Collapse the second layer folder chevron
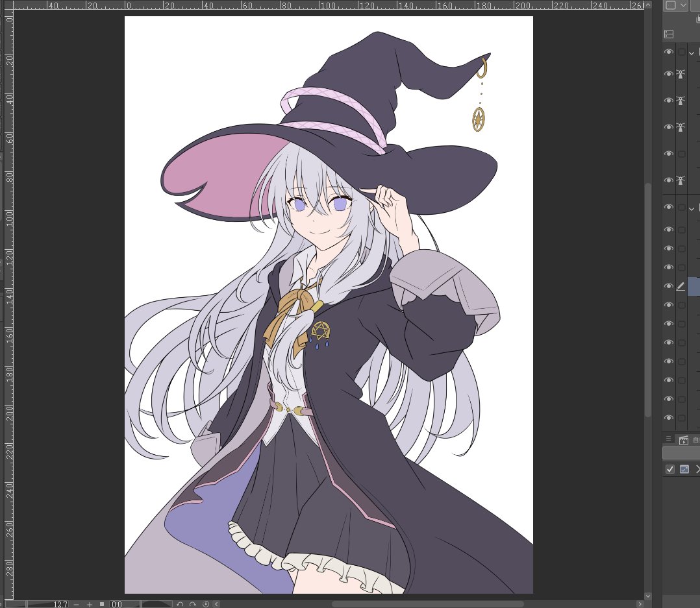Image resolution: width=700 pixels, height=608 pixels. point(692,208)
